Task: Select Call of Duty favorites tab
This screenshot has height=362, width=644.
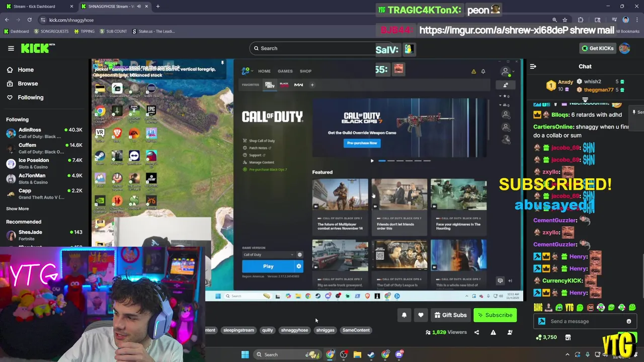Action: 270,84
